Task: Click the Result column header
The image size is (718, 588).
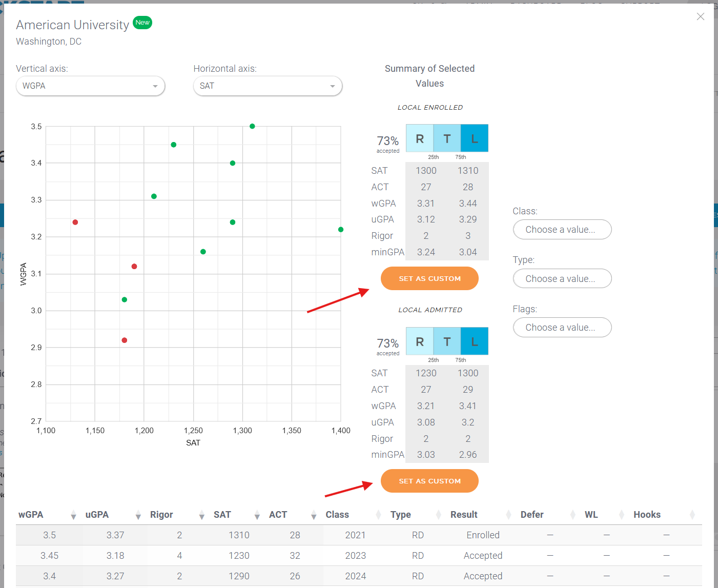Action: coord(464,515)
